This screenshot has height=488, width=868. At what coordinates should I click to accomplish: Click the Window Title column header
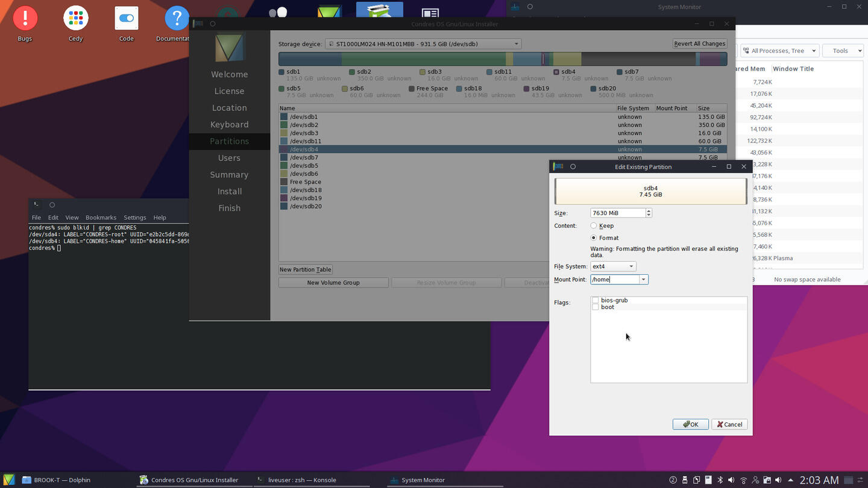pyautogui.click(x=793, y=69)
